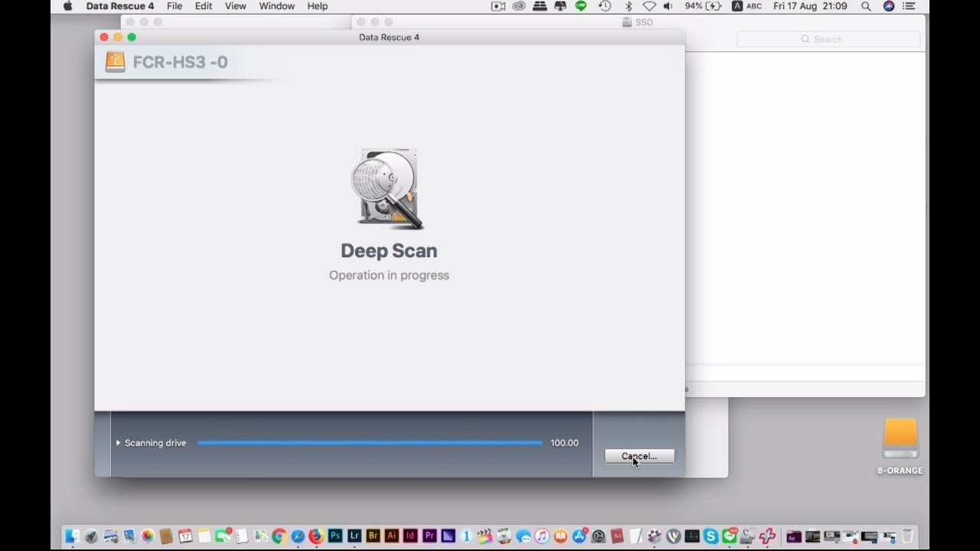Launch Illustrator from the Dock
This screenshot has height=551, width=980.
(391, 536)
